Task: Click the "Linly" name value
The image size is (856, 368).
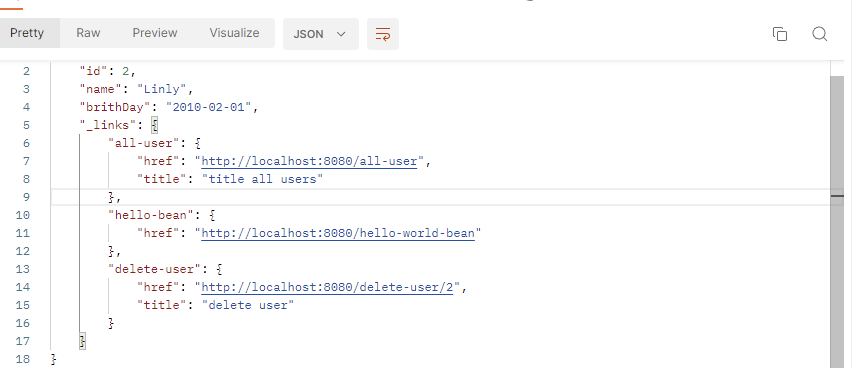Action: click(x=162, y=89)
